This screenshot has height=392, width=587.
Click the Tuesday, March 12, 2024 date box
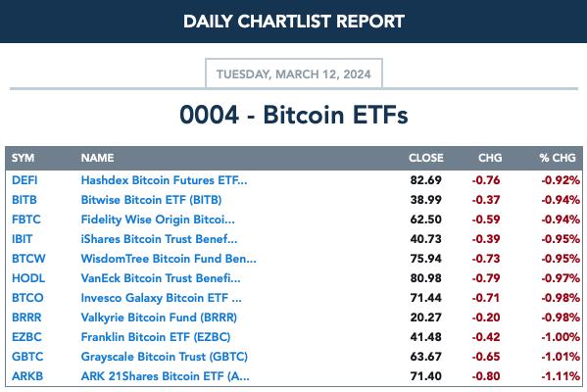pos(294,73)
